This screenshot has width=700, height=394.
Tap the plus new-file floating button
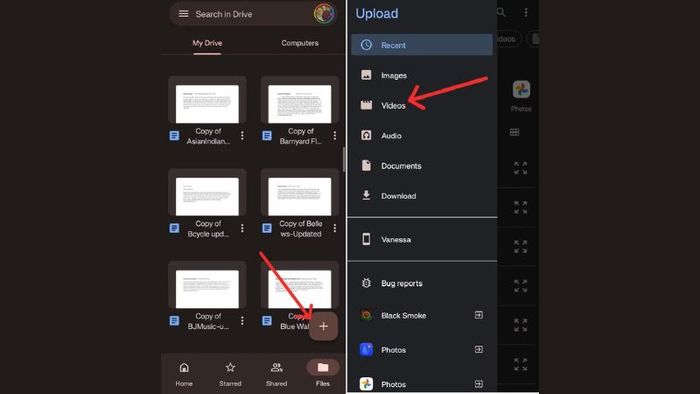(323, 326)
